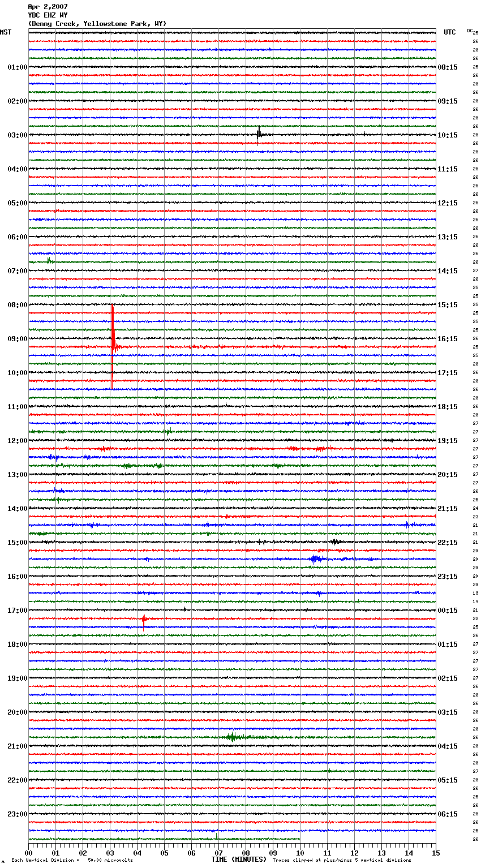Select the 23:00 MST time label

click(x=17, y=814)
